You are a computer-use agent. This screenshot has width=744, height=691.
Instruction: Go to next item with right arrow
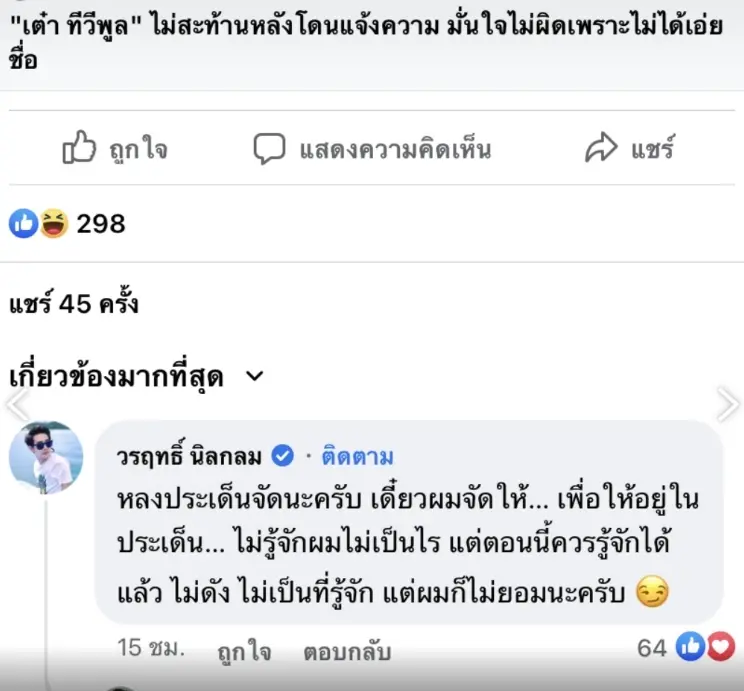[728, 404]
